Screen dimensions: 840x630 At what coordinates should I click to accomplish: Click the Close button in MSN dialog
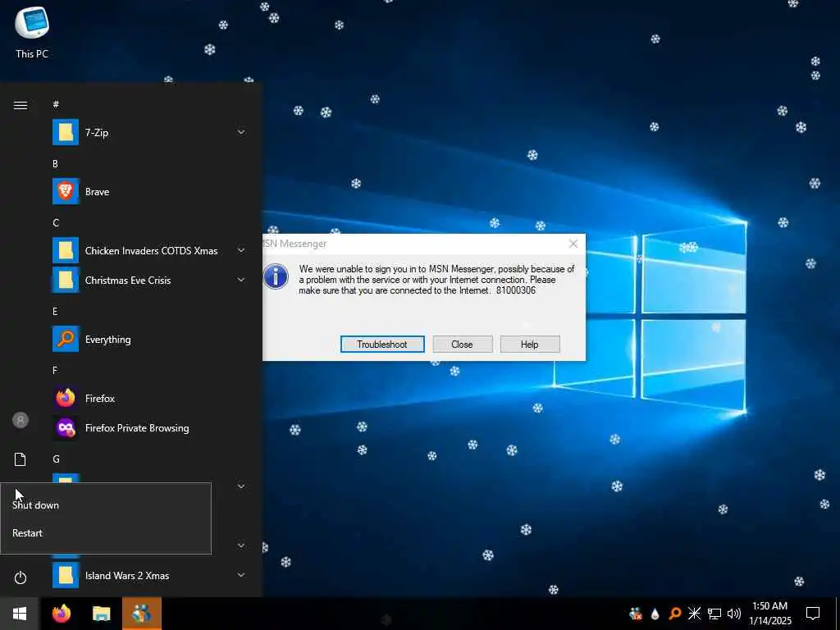pos(463,345)
